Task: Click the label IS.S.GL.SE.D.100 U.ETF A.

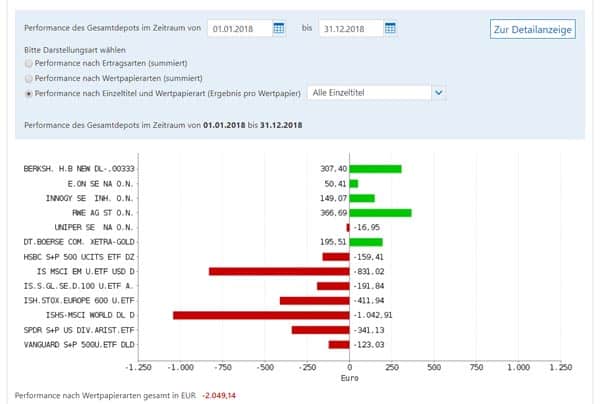Action: 79,286
